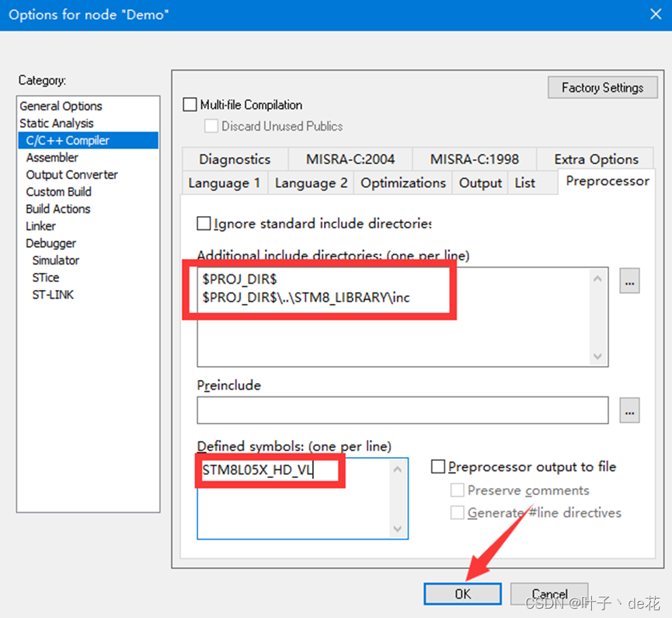Click the browse button beside include directories

point(629,281)
